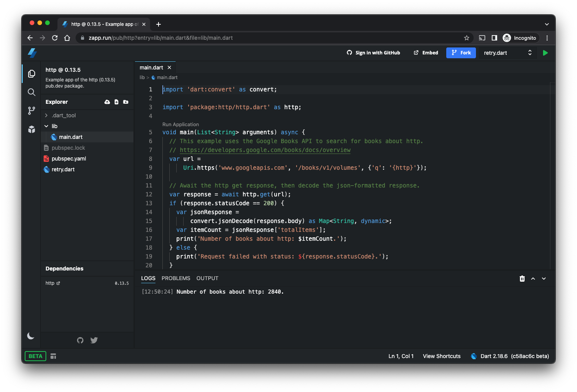Collapse console with down chevron
Screen dimensions: 577x392
pos(544,279)
